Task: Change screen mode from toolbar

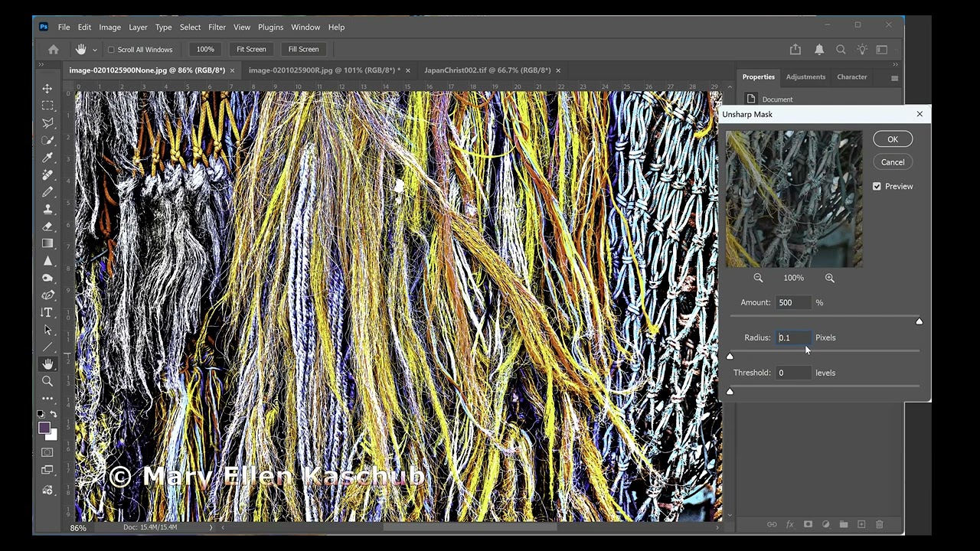Action: [x=47, y=471]
